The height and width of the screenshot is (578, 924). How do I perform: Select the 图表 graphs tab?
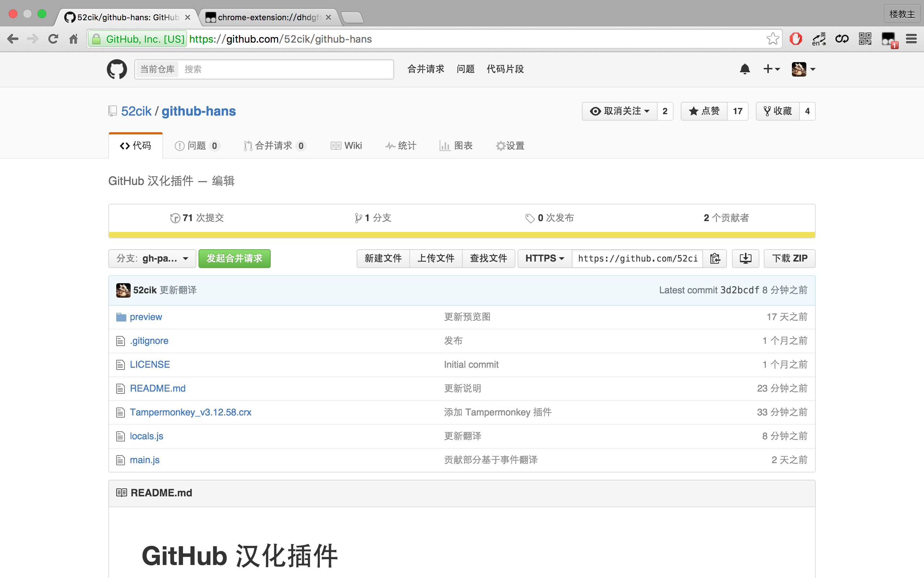(x=456, y=146)
